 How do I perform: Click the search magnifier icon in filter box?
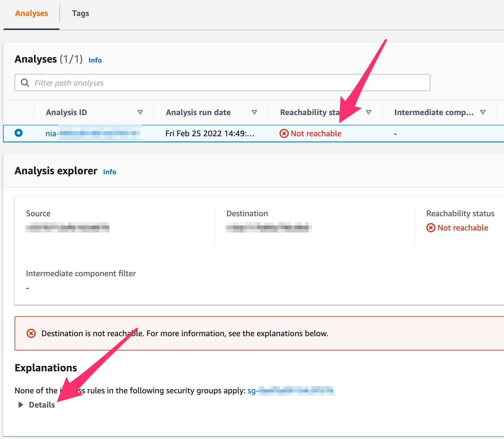[x=25, y=83]
